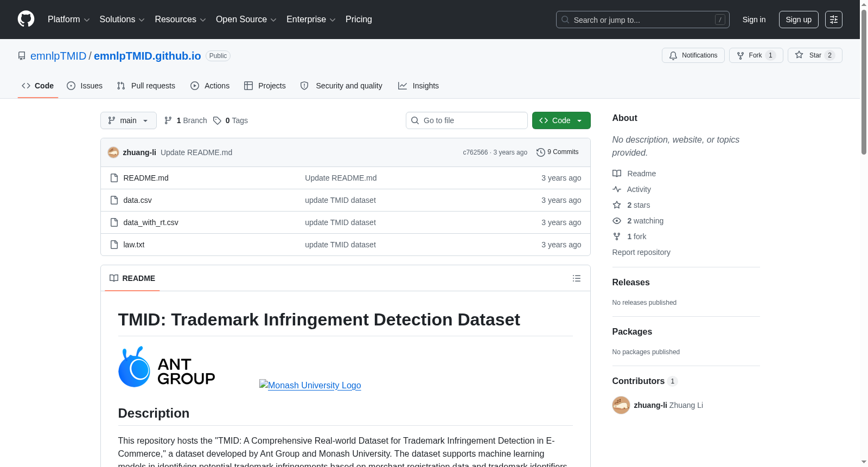The height and width of the screenshot is (467, 868).
Task: Open the appearance settings icon in header
Action: pos(833,20)
